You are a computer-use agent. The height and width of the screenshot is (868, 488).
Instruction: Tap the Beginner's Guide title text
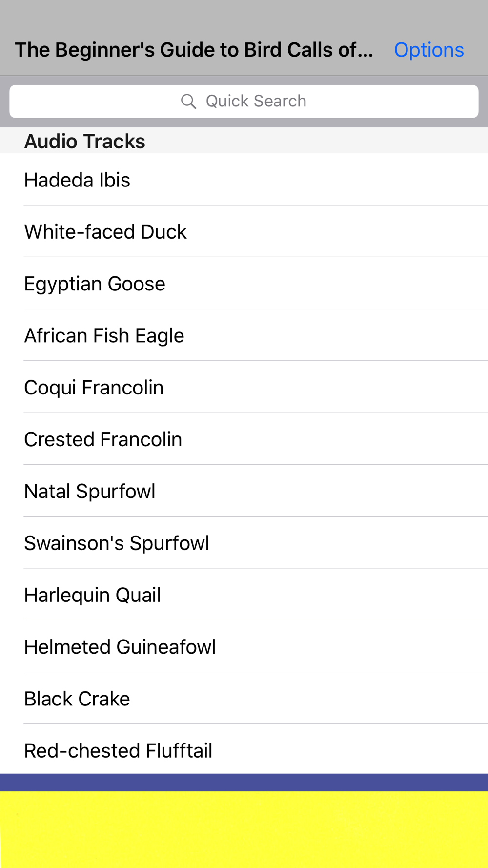194,50
